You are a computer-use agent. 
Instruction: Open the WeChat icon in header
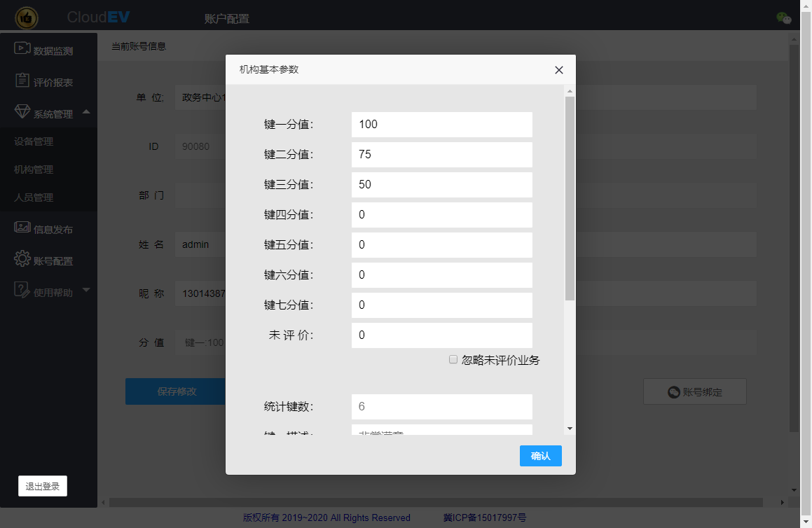click(x=783, y=18)
